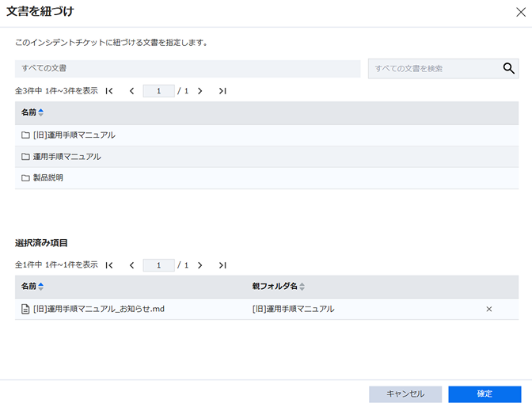The width and height of the screenshot is (532, 407).
Task: Go to next page in selected items list
Action: pyautogui.click(x=199, y=265)
